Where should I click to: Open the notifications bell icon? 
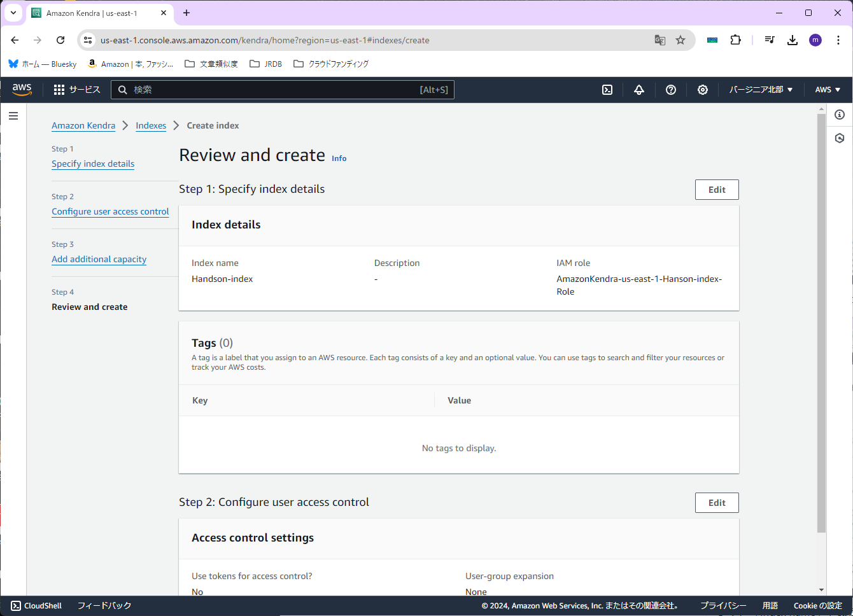tap(639, 90)
